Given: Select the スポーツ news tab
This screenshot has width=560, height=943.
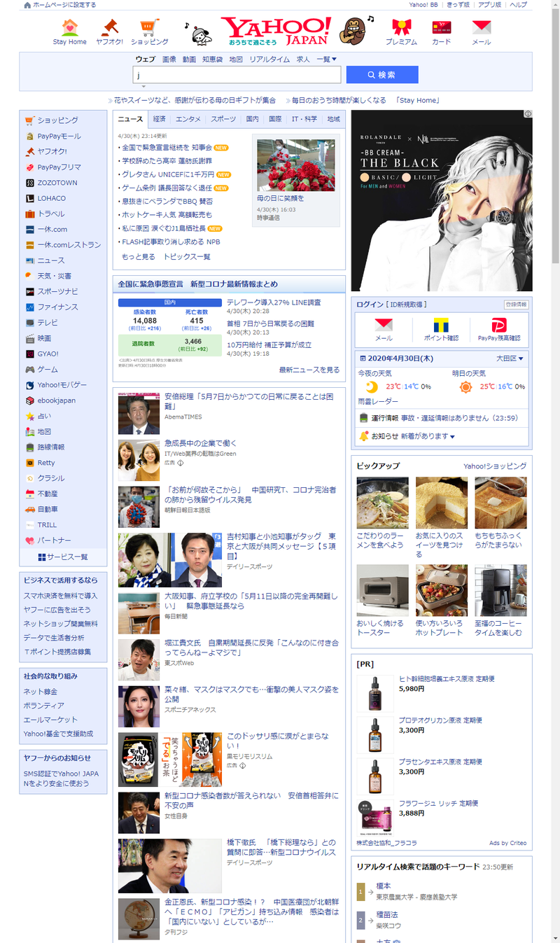Looking at the screenshot, I should (x=223, y=119).
